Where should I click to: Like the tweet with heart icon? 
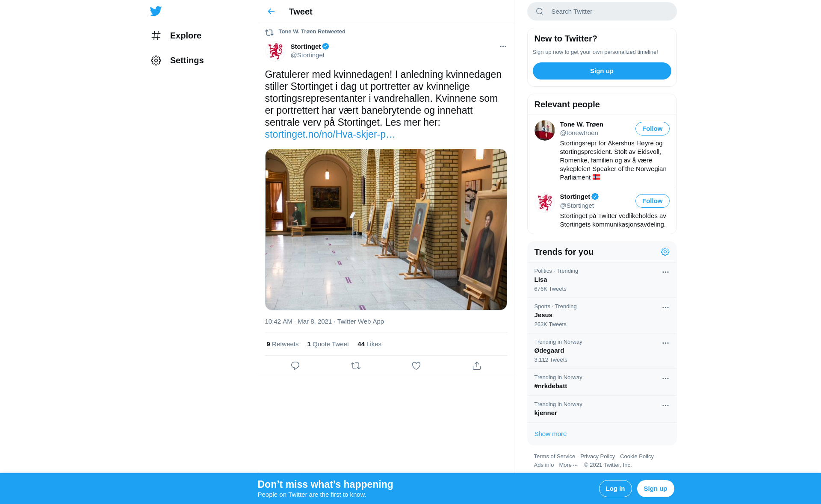416,366
